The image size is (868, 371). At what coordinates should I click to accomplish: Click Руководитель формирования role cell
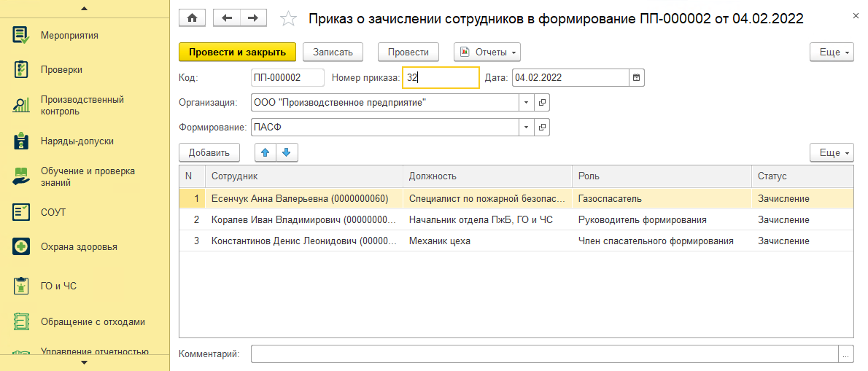(662, 219)
